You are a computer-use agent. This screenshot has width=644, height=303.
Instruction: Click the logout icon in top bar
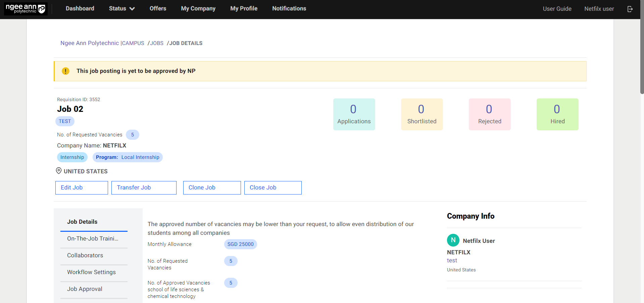630,9
